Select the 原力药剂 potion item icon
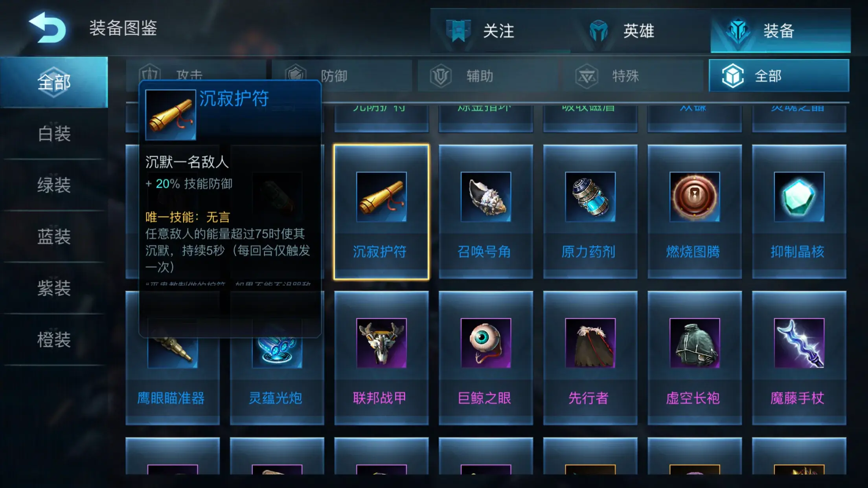This screenshot has width=868, height=488. [x=590, y=197]
